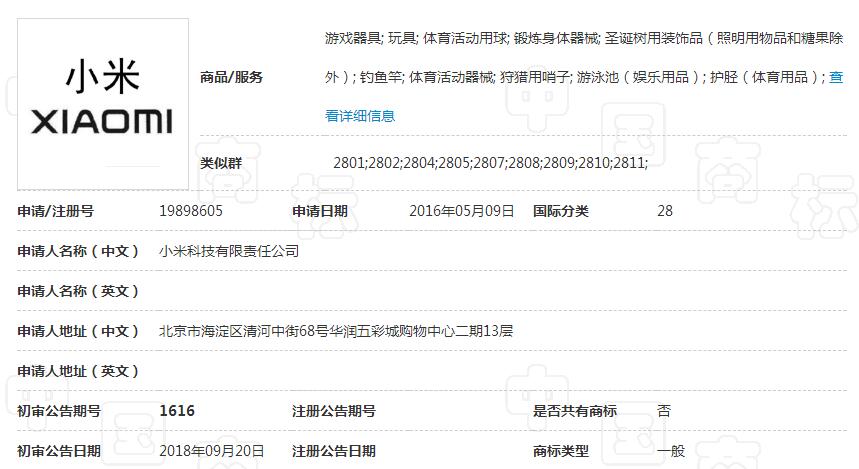
Task: Click the 是否共有商标 label
Action: pyautogui.click(x=575, y=411)
